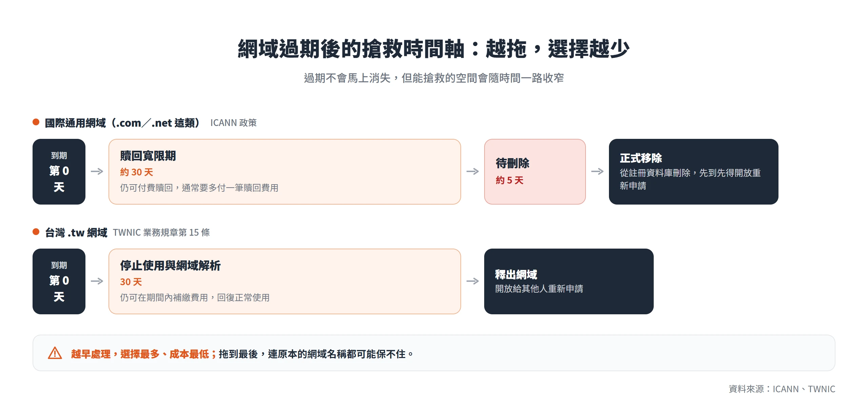
Task: Select the dark 釋出網域 card
Action: coord(569,281)
